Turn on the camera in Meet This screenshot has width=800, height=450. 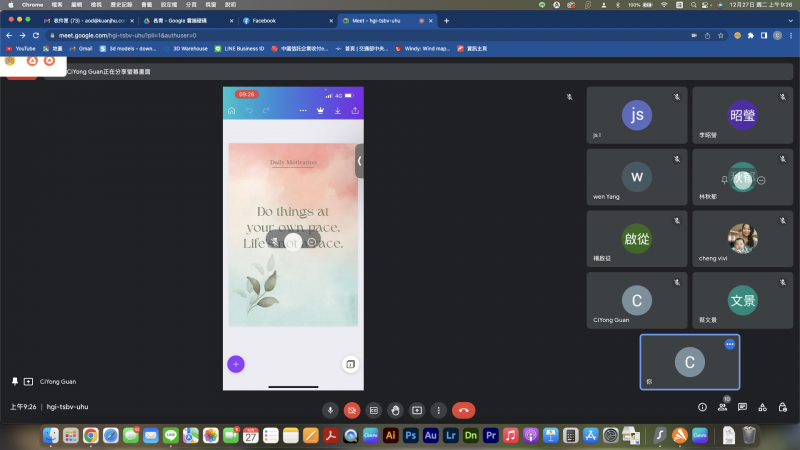coord(352,410)
